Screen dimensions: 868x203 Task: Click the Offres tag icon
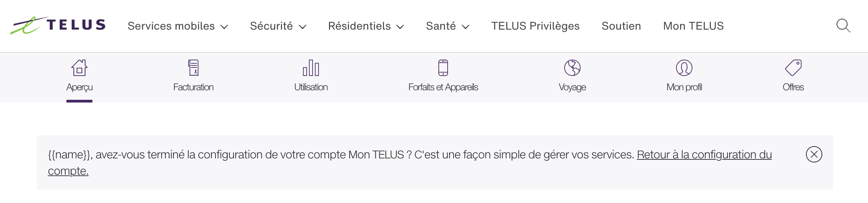point(793,68)
